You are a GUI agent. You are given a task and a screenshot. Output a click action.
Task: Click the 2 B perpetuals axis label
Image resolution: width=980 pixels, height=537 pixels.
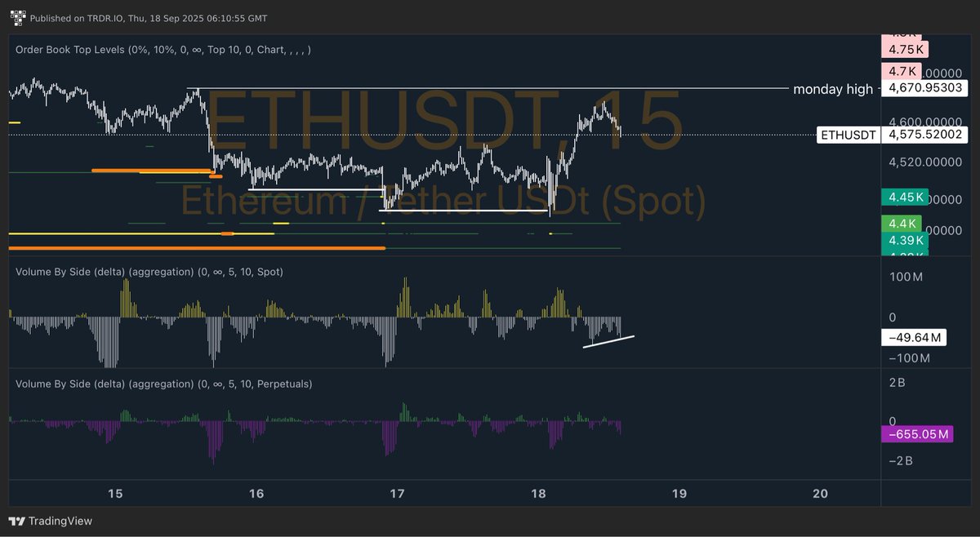pyautogui.click(x=898, y=382)
